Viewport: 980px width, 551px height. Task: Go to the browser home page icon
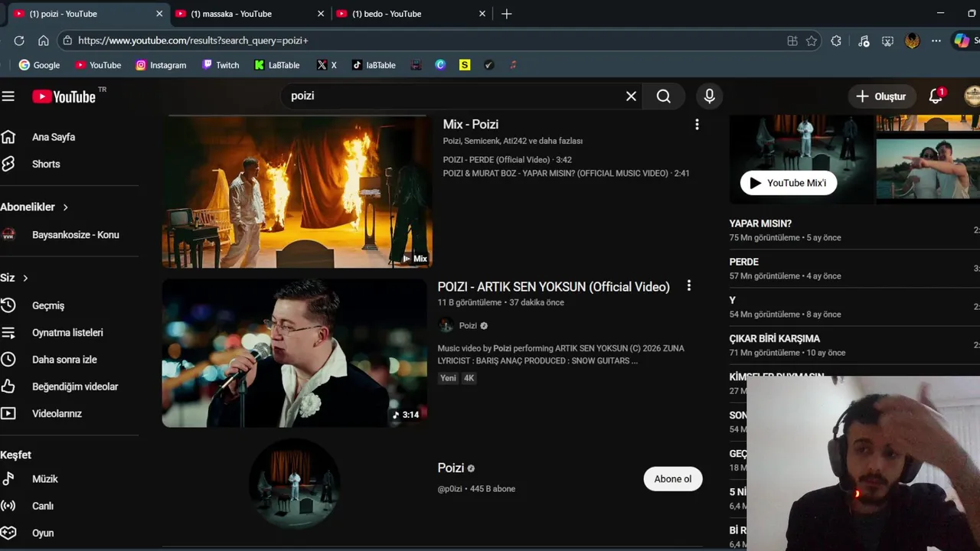coord(44,41)
